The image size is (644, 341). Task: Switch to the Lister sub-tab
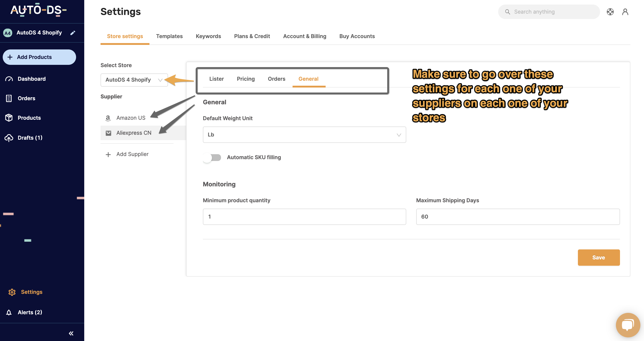[216, 79]
